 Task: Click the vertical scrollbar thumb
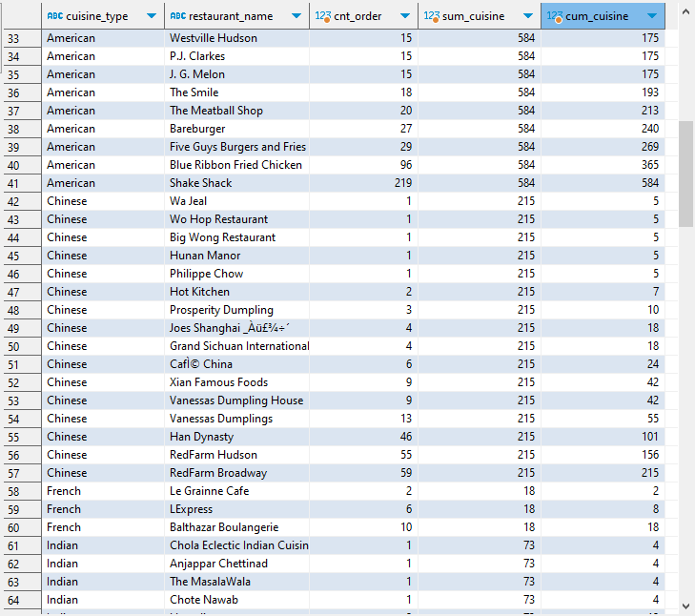pos(685,174)
